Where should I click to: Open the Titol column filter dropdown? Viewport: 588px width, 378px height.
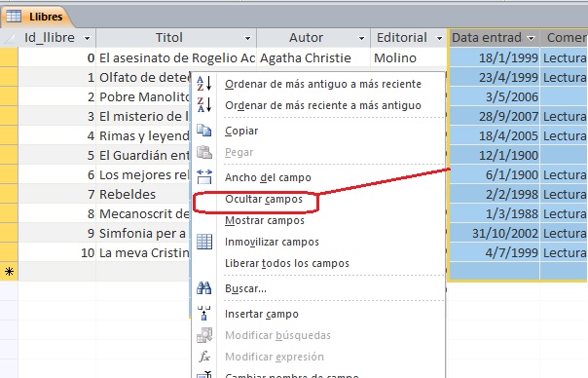click(x=247, y=38)
